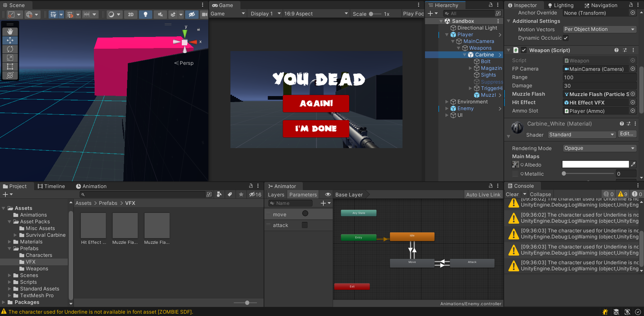This screenshot has width=644, height=316.
Task: Switch to the Timeline tab
Action: click(x=51, y=186)
